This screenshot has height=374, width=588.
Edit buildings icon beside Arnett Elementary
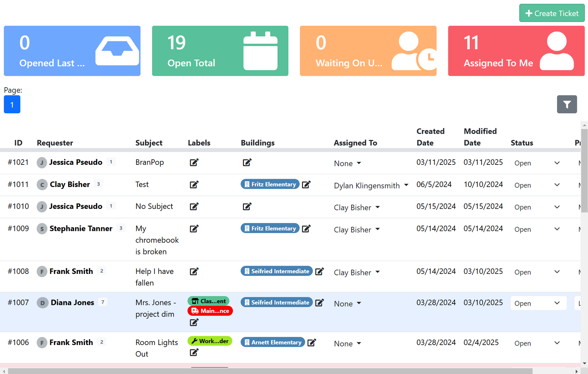(312, 343)
